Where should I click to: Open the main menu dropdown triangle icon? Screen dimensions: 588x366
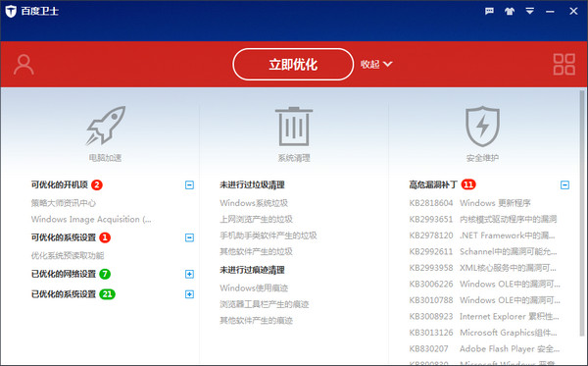(529, 11)
